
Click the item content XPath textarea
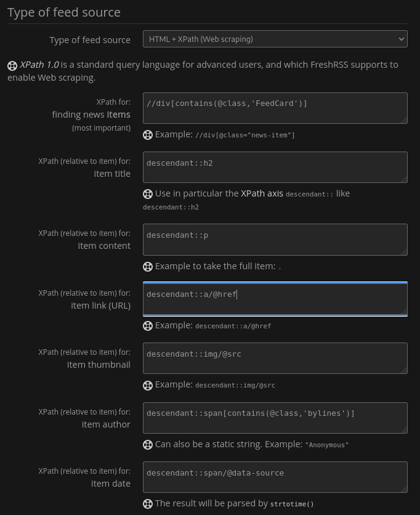point(275,239)
